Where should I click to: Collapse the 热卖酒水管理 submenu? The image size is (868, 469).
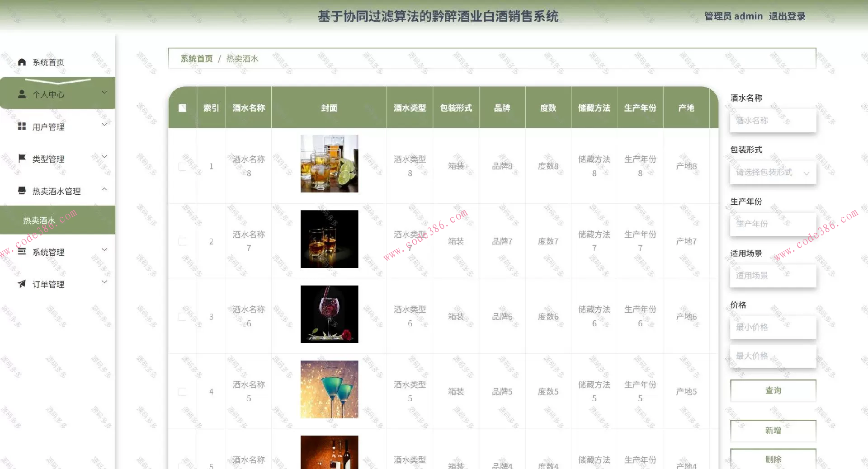pyautogui.click(x=104, y=189)
